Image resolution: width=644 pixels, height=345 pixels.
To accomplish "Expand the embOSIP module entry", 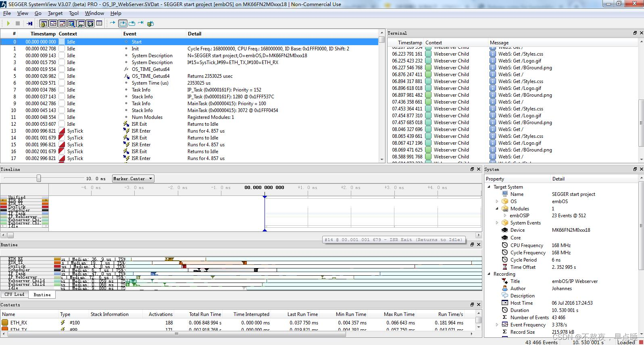I will click(x=505, y=216).
